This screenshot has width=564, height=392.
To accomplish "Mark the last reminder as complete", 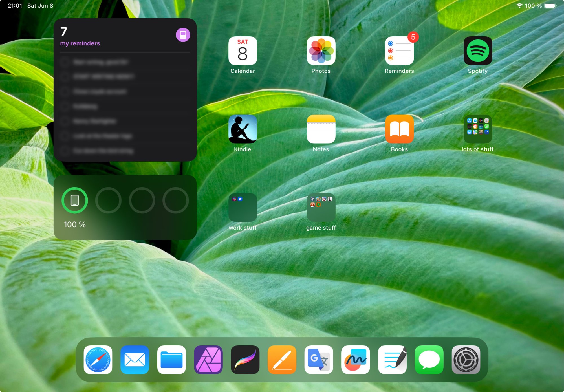I will pyautogui.click(x=65, y=151).
